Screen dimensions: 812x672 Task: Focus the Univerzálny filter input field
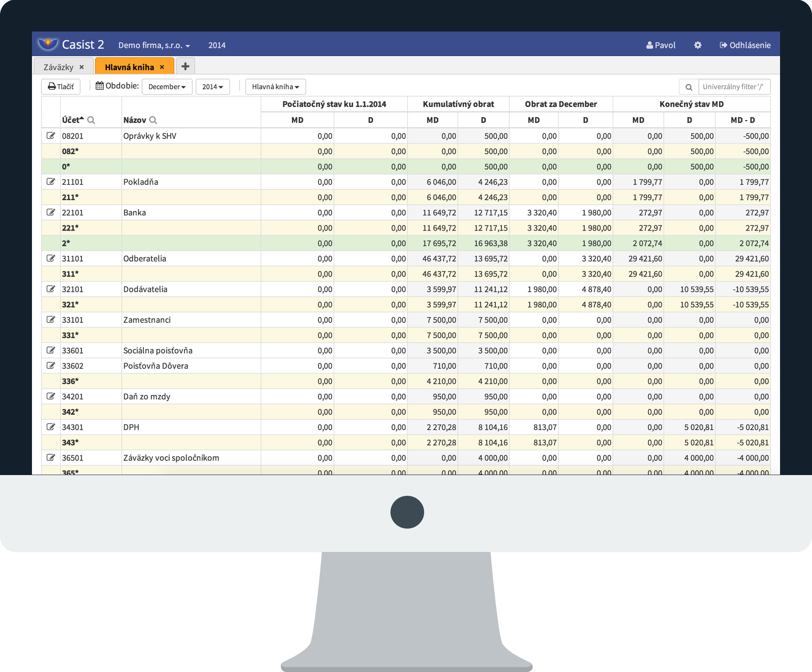[733, 87]
